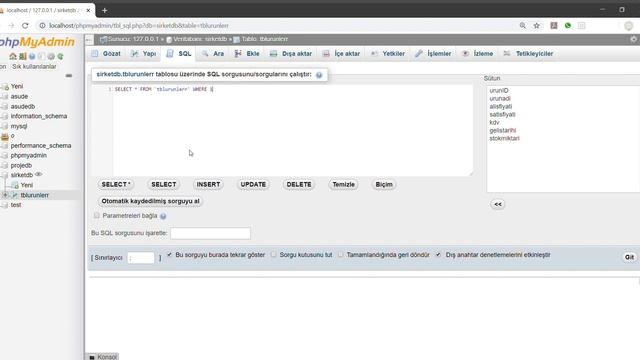Click the red extension icon in the browser toolbar
Image resolution: width=640 pixels, height=360 pixels.
pyautogui.click(x=553, y=25)
